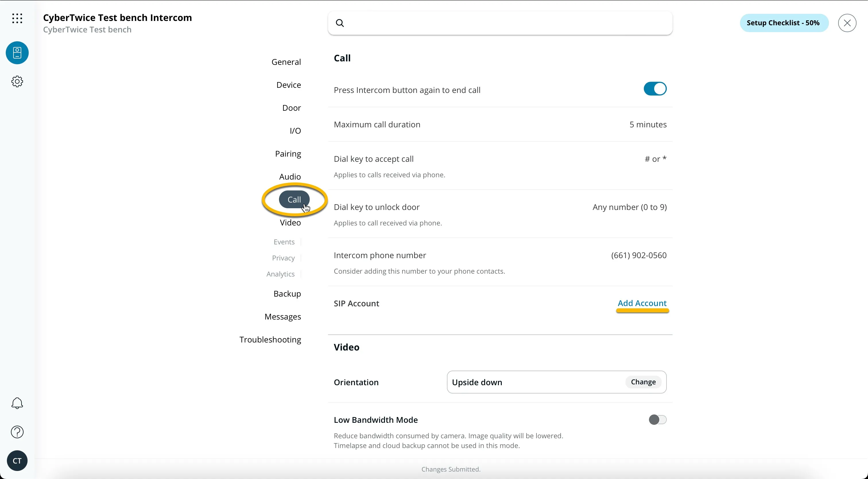Screen dimensions: 868x479
Task: Click the intercom phone number (661) 902-0560
Action: (639, 255)
